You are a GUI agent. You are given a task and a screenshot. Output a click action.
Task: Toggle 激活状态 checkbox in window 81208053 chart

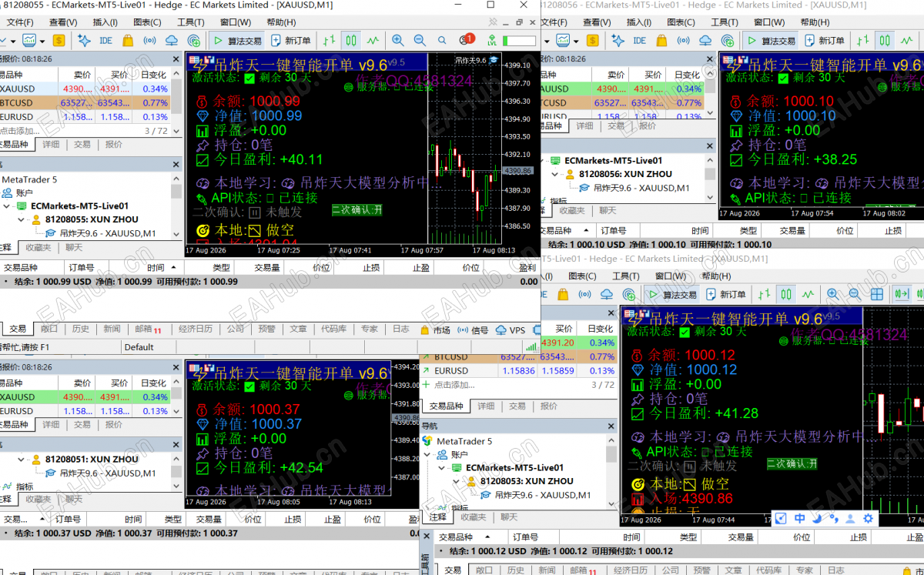(685, 332)
